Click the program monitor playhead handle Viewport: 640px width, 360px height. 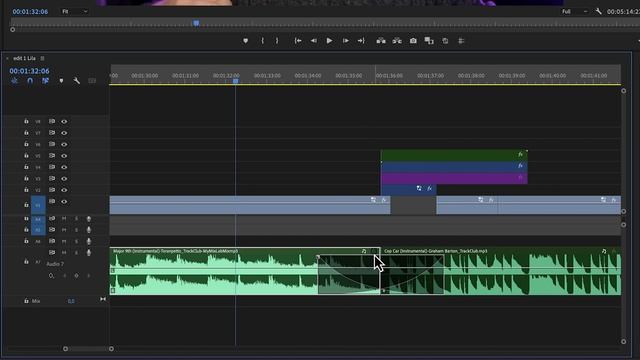point(196,23)
